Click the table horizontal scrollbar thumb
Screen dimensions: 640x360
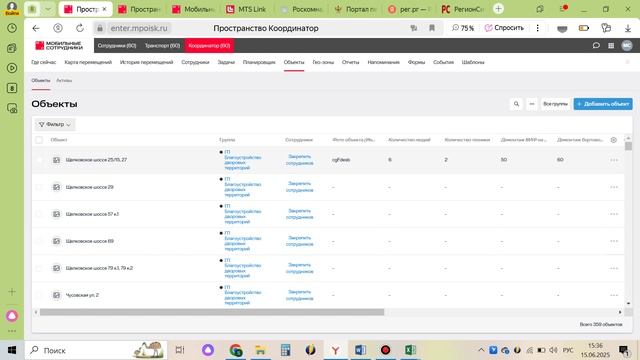(x=212, y=312)
